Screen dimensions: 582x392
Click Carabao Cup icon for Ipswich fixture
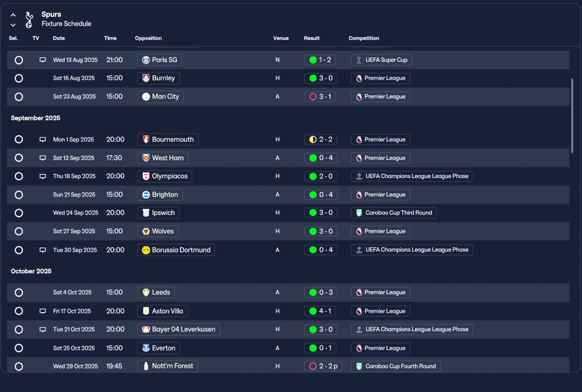359,213
